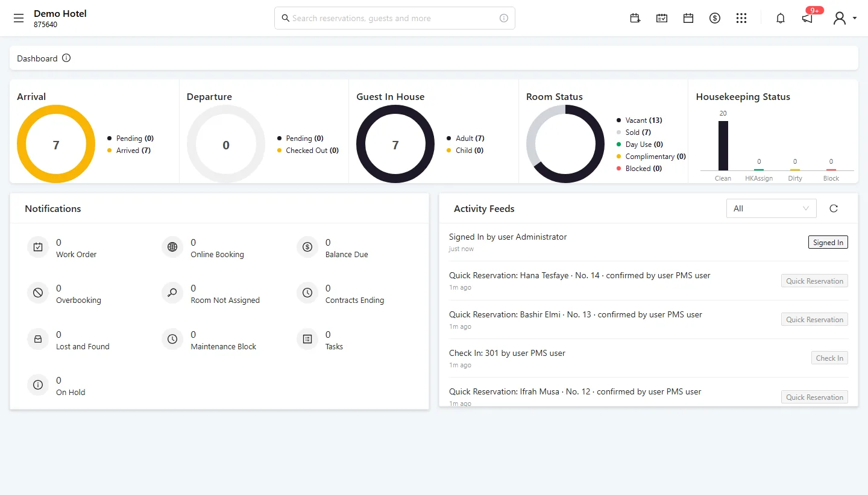
Task: Click Quick Reservation tag for Bashir Elmi
Action: [815, 319]
